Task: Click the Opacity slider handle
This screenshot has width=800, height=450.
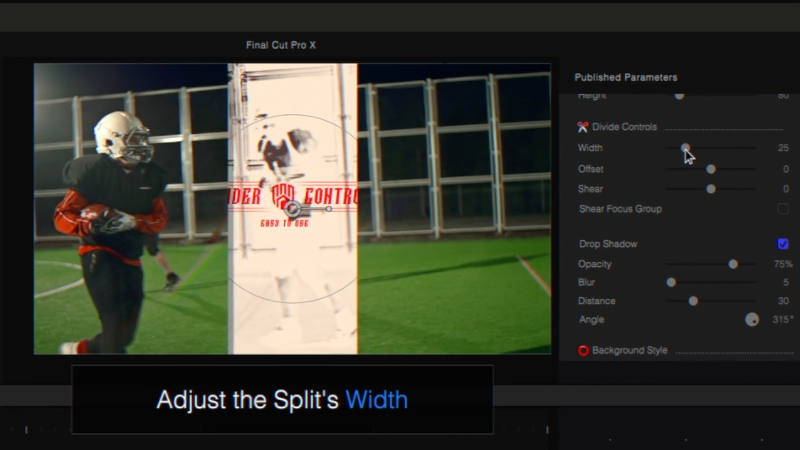Action: coord(733,264)
